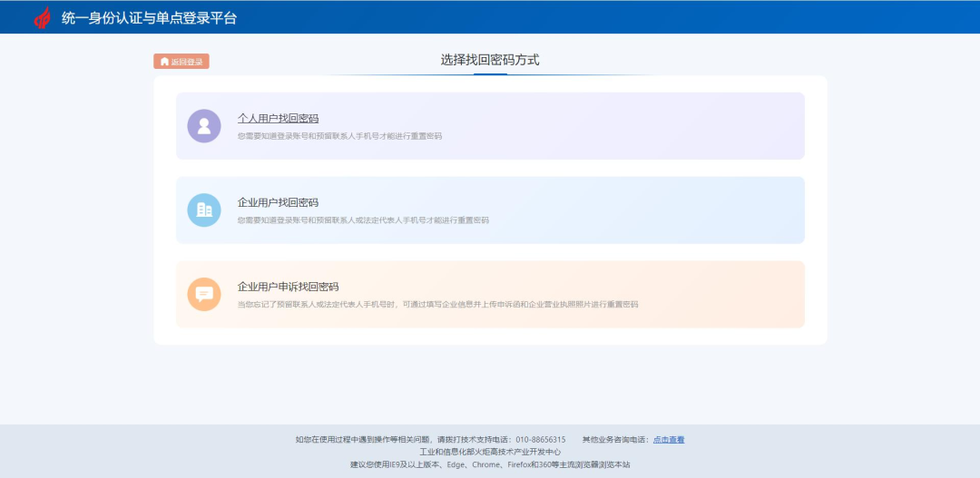Click the browser recommendation footer line
The image size is (980, 478).
[x=490, y=465]
